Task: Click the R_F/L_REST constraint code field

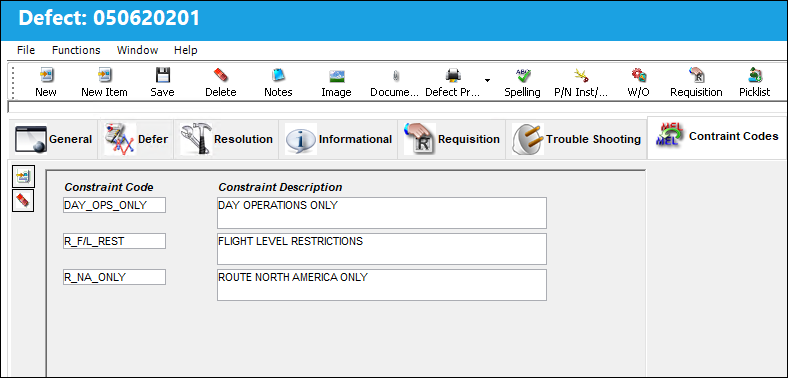Action: [114, 241]
